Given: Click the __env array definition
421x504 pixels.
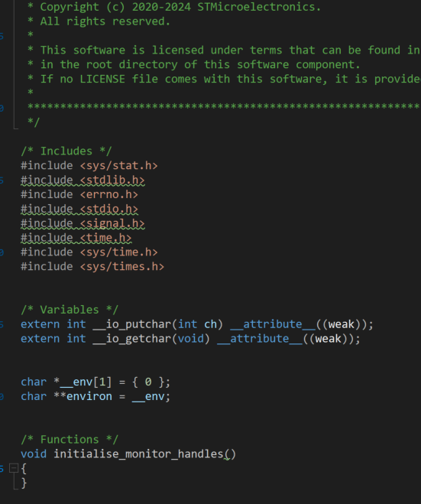Looking at the screenshot, I should [96, 382].
